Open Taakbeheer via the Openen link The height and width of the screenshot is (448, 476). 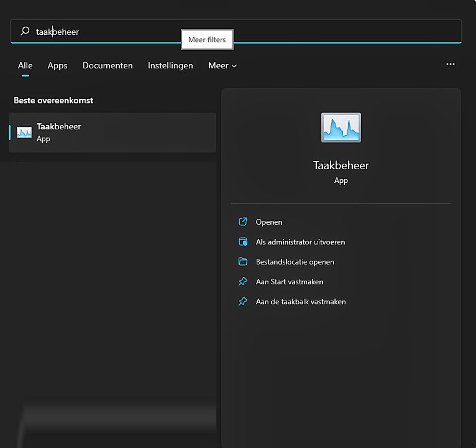[x=269, y=222]
